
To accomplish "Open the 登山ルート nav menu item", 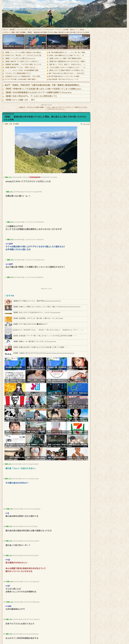I will 74,30.
